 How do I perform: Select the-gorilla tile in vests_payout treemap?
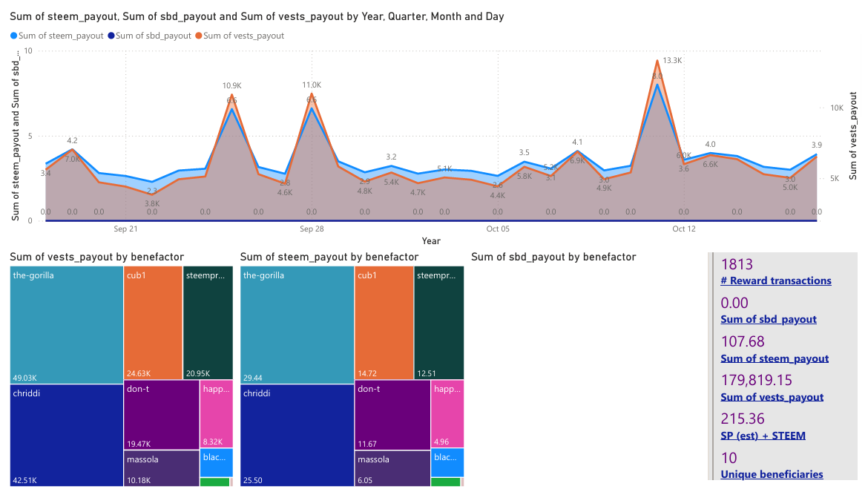(66, 324)
